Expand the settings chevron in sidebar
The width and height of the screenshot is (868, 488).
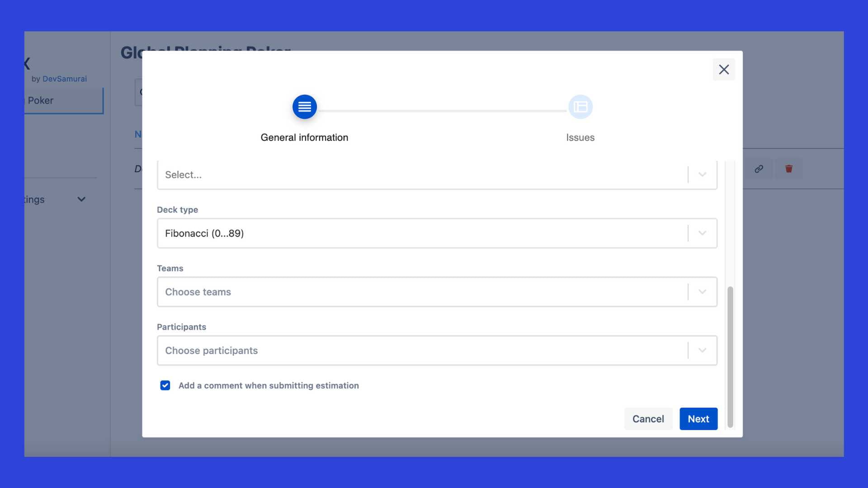(81, 199)
